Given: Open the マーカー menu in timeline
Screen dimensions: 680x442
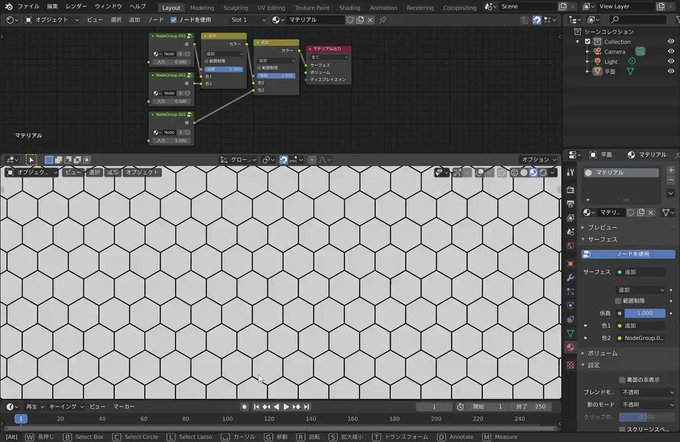Looking at the screenshot, I should pyautogui.click(x=124, y=406).
